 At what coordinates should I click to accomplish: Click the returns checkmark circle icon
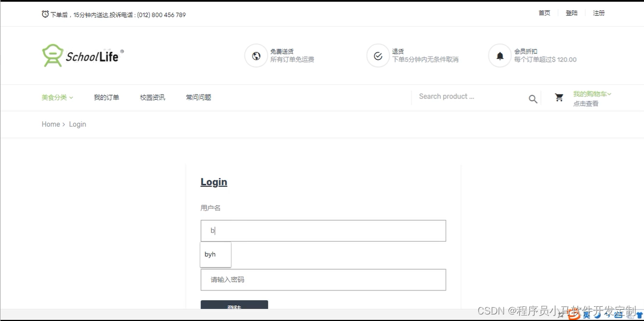[x=378, y=55]
